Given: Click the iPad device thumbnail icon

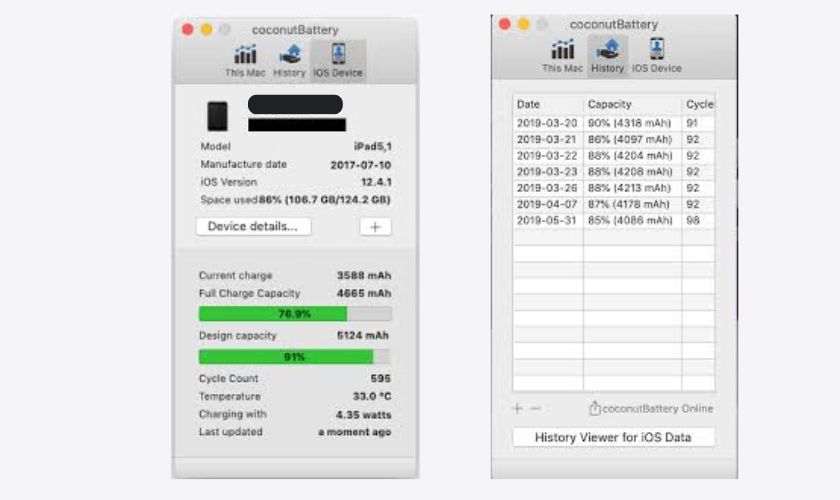Looking at the screenshot, I should tap(218, 116).
